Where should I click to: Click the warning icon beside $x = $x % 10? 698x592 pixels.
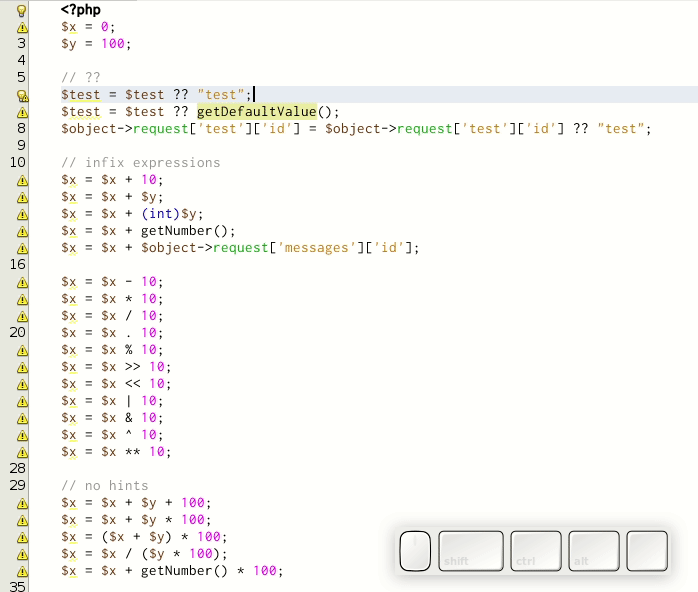pos(20,350)
